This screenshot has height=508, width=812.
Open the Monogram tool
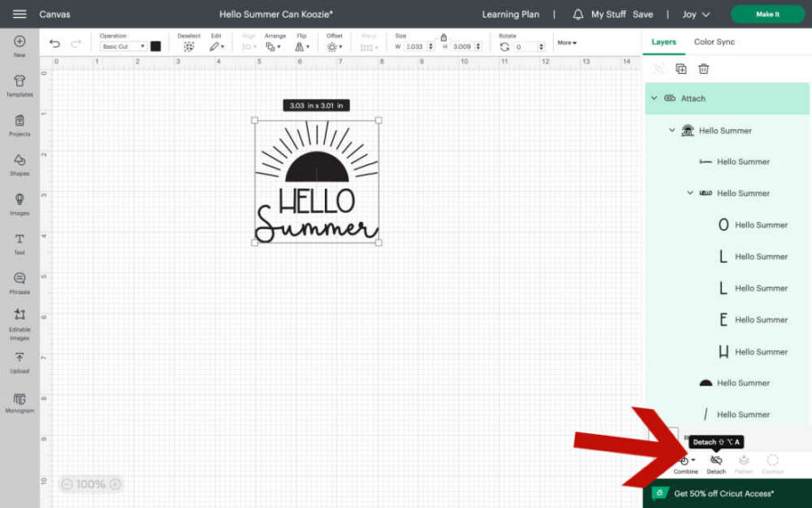click(19, 402)
